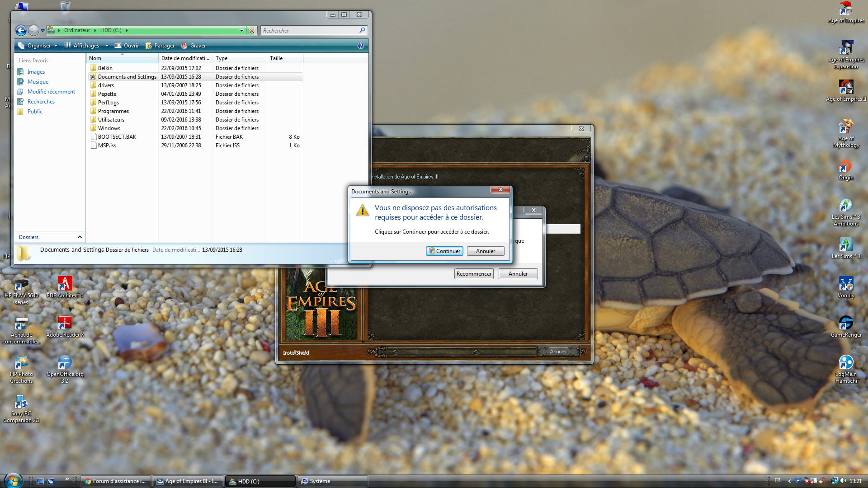The image size is (868, 488).
Task: Open LogMeIn Hamachi desktop shortcut
Action: click(x=846, y=369)
